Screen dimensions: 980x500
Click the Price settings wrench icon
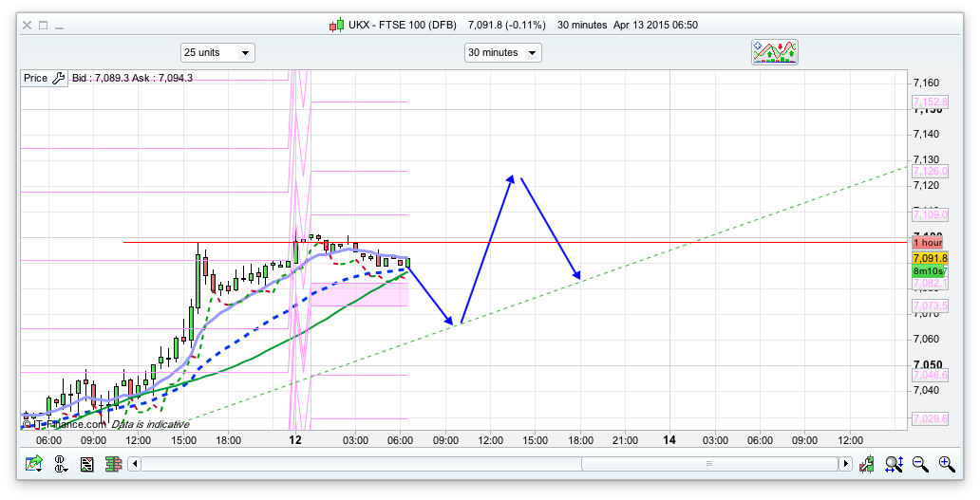pyautogui.click(x=57, y=78)
